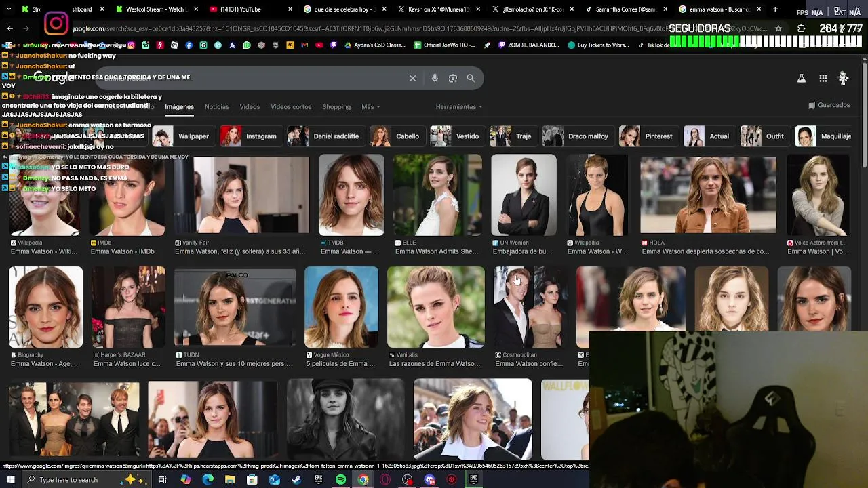Open Opera browser from taskbar
868x488 pixels.
tap(385, 480)
